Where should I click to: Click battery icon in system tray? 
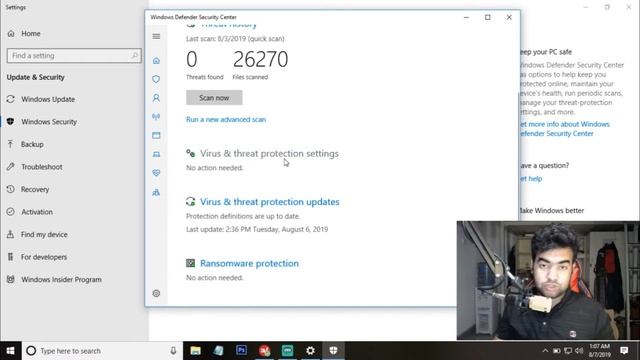(556, 351)
